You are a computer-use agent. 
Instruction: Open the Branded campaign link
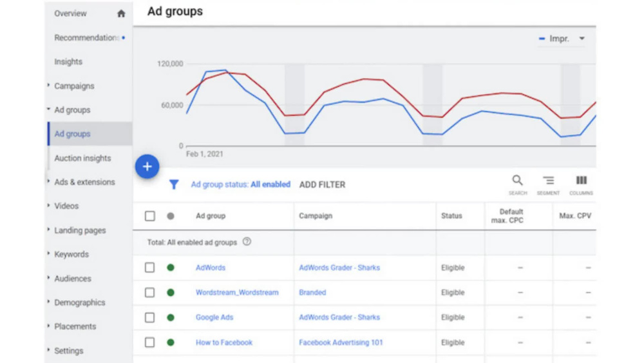click(x=312, y=293)
